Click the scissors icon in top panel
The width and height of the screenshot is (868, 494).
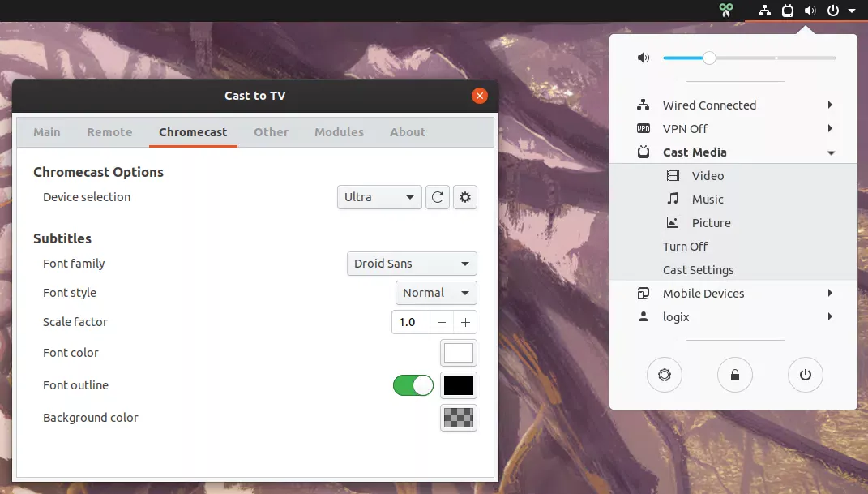pos(725,11)
